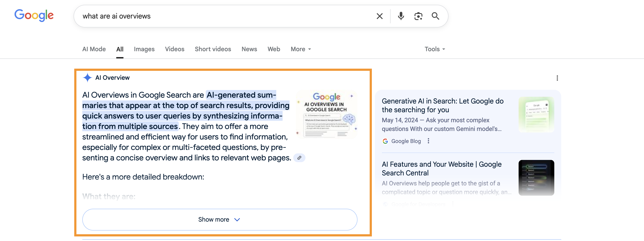Click the Google logo
Viewport: 644px width, 241px height.
tap(34, 15)
